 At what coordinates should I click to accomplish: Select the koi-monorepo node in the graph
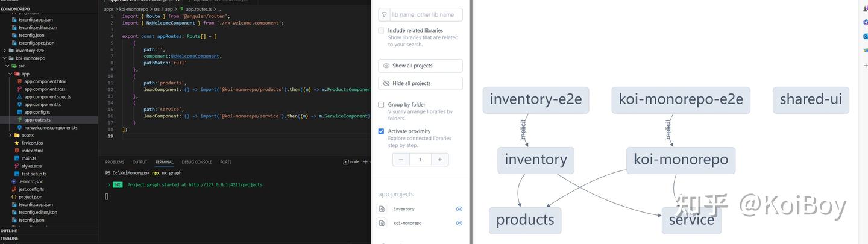click(681, 160)
